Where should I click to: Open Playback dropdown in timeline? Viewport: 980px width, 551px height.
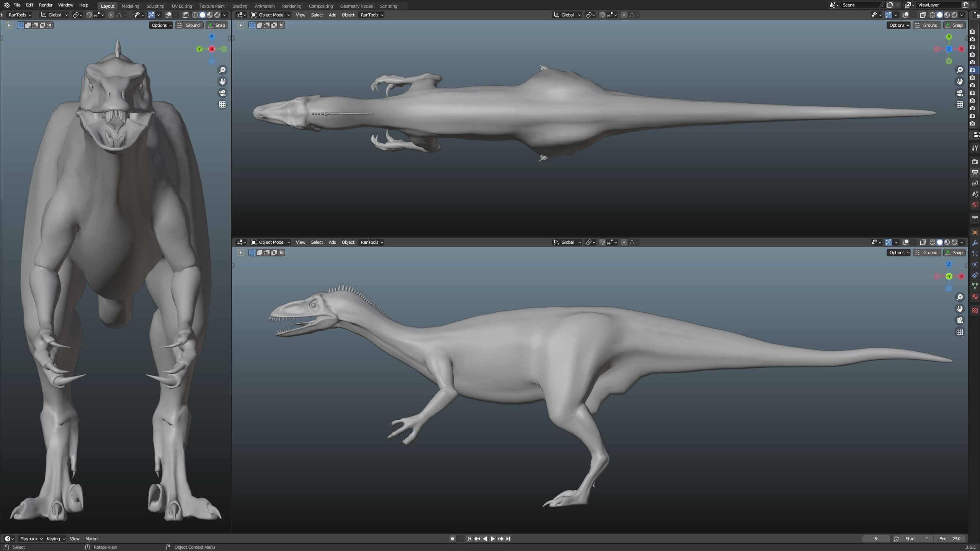pos(31,539)
